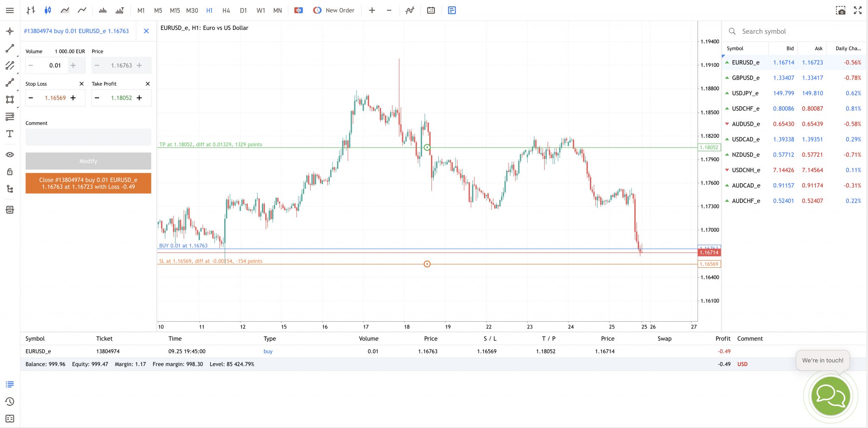Select the crosshair tool in left sidebar
This screenshot has width=868, height=428.
pyautogui.click(x=10, y=31)
